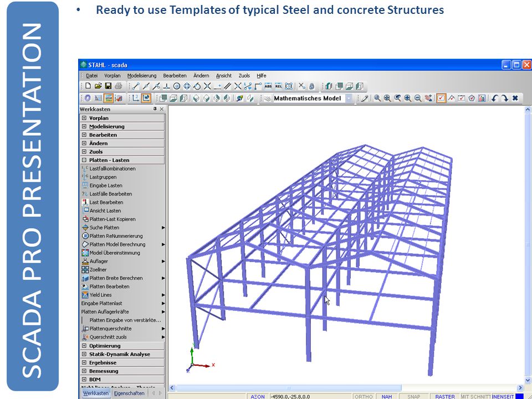Click the redo curved arrow icon

(505, 99)
